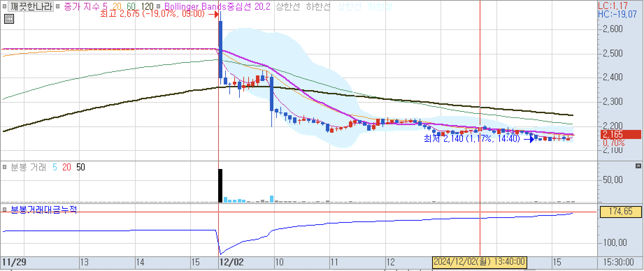Viewport: 644px width, 271px height.
Task: Select the blue 5-period volume average label
Action: point(55,167)
